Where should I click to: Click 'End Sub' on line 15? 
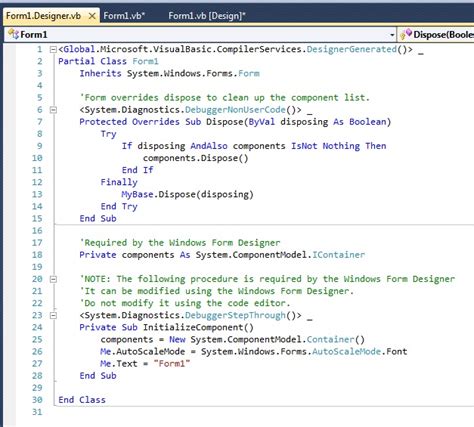tap(98, 218)
